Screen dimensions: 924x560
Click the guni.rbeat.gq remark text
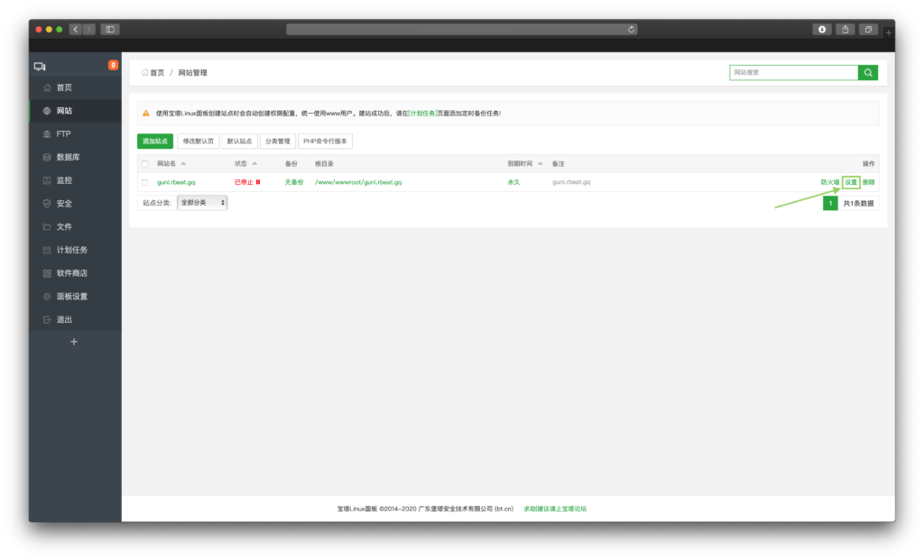point(571,182)
